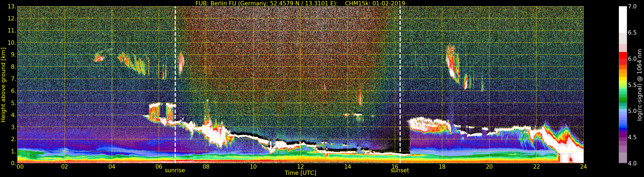
Task: Click the '10.' height axis tick
Action: pyautogui.click(x=12, y=43)
